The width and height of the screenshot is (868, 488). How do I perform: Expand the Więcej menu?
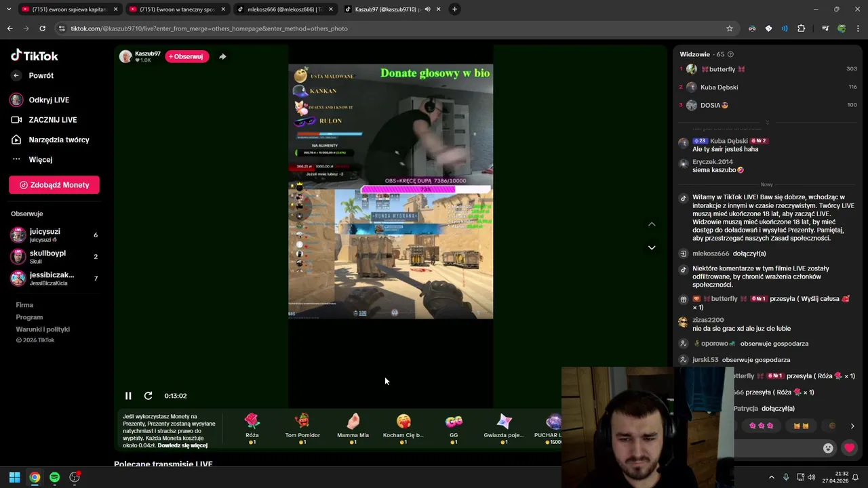[x=40, y=159]
